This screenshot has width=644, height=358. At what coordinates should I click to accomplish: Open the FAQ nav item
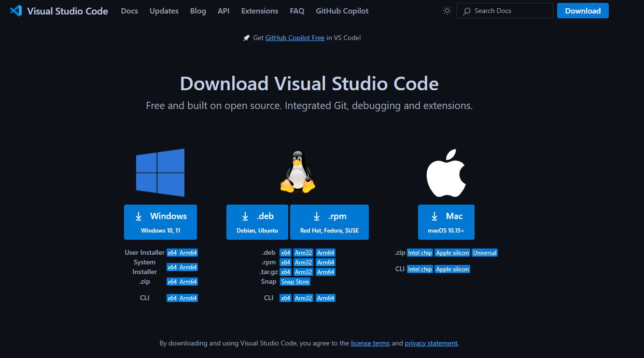point(297,11)
